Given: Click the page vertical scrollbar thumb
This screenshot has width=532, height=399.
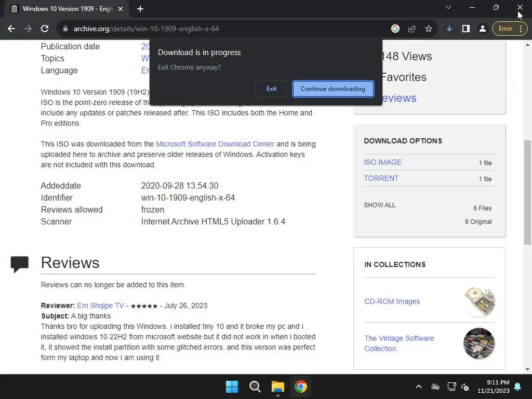Looking at the screenshot, I should click(x=527, y=192).
